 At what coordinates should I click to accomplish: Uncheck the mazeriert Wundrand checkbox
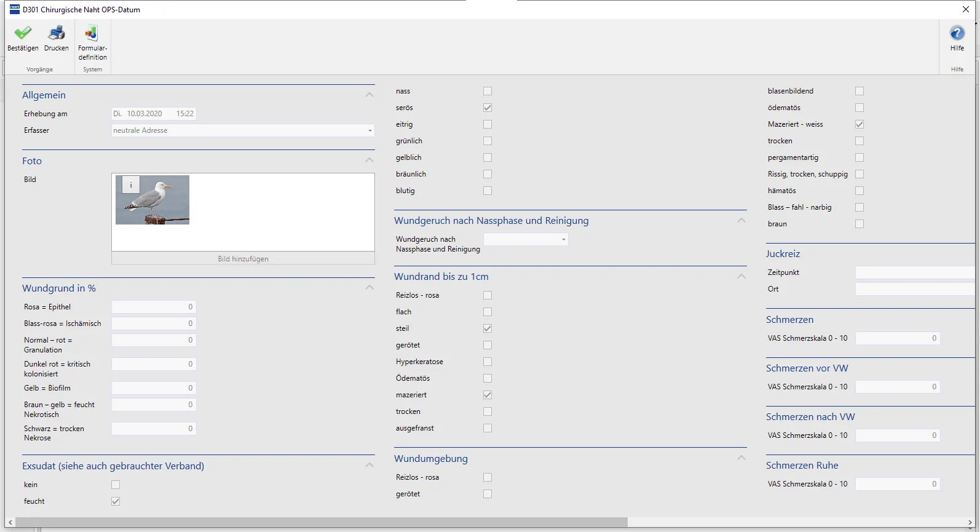click(488, 395)
